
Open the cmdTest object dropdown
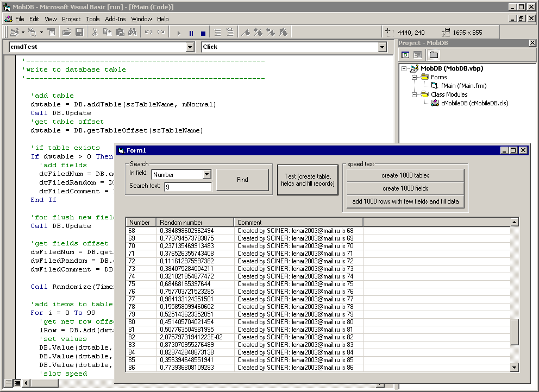tap(190, 47)
